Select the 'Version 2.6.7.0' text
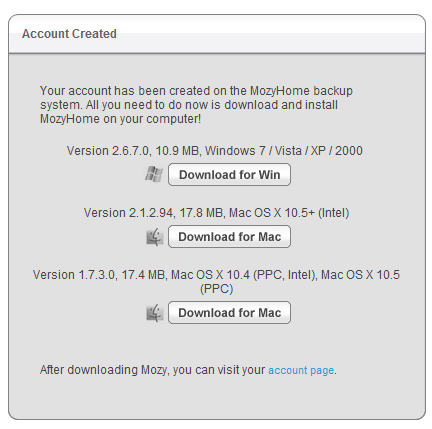 pyautogui.click(x=108, y=151)
